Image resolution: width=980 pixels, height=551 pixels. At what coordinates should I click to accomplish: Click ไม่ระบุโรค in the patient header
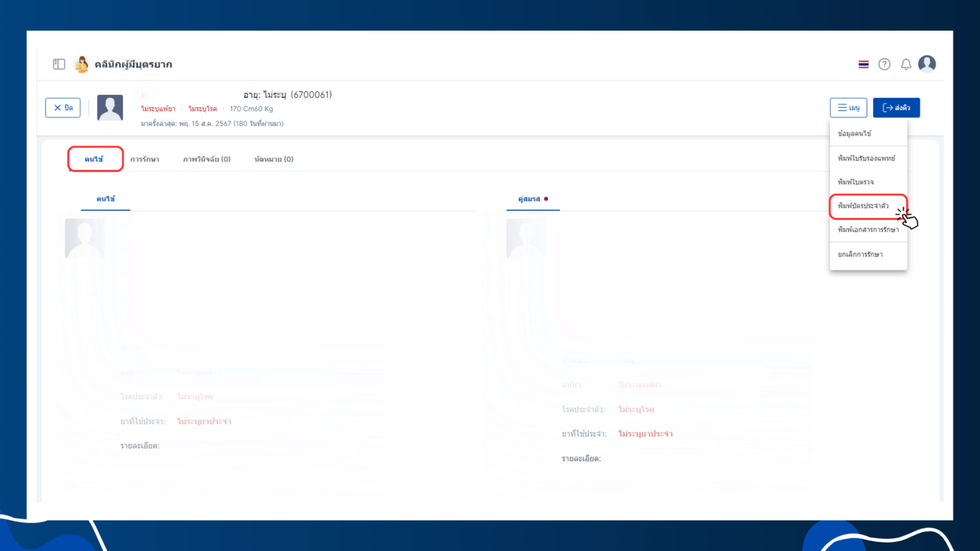point(202,109)
